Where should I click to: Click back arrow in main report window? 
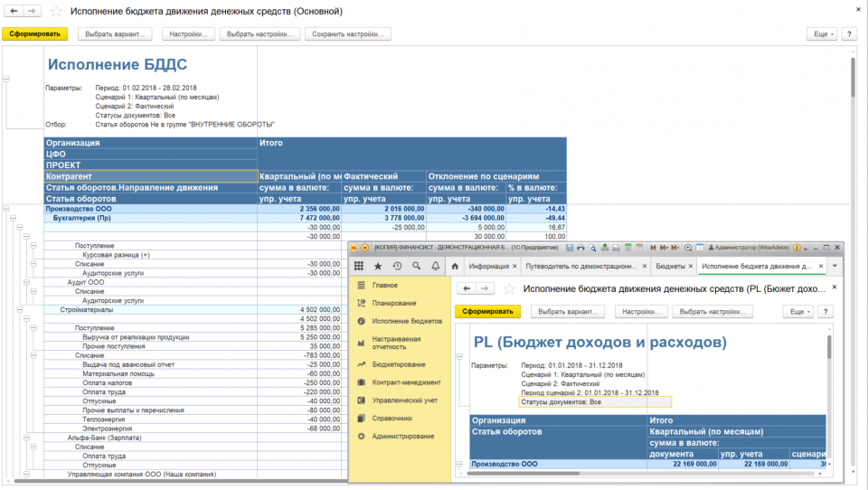pos(14,12)
